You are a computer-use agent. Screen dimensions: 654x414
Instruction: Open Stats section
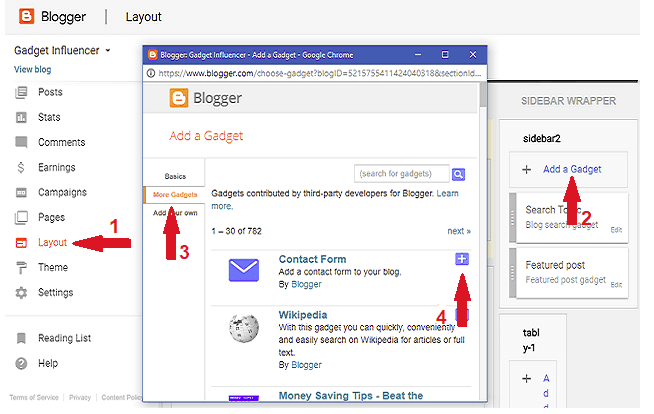49,117
